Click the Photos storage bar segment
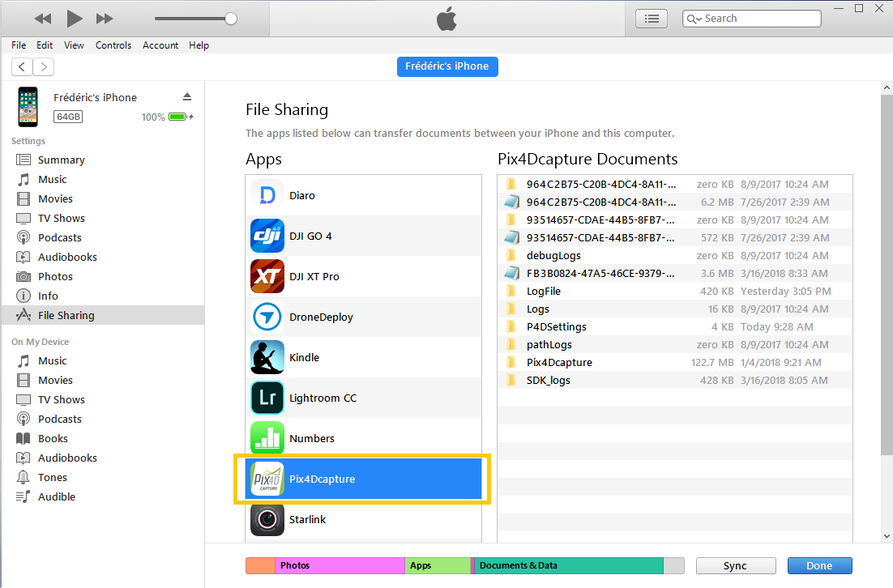 340,565
